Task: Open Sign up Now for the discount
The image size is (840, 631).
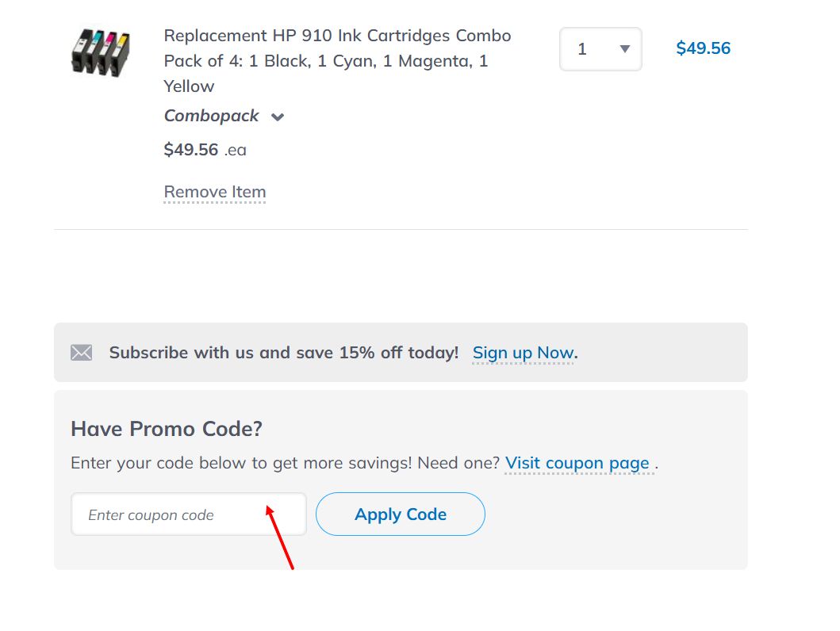Action: click(x=522, y=352)
